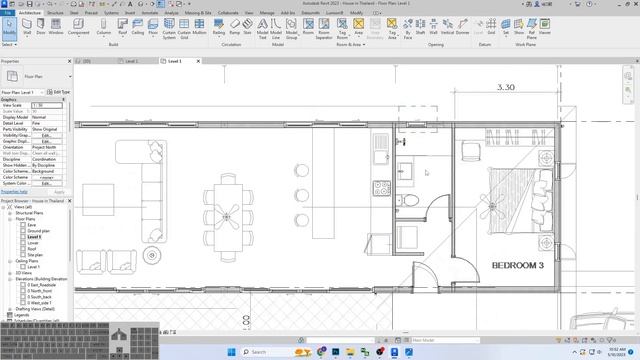Select the Column tool
640x360 pixels.
click(x=104, y=27)
